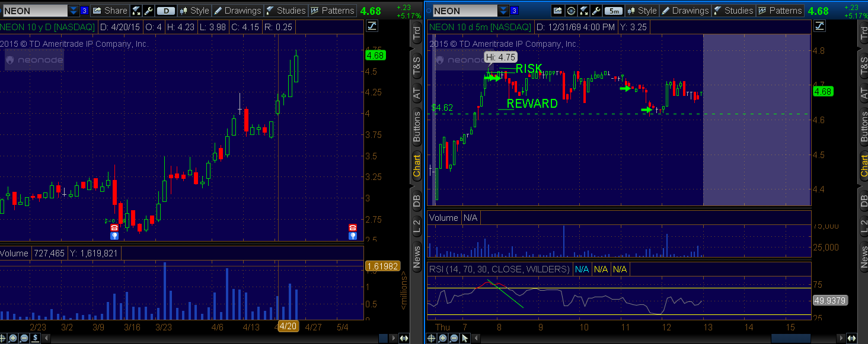Expand symbol dropdown arrow in left chart
868x344 pixels.
pyautogui.click(x=72, y=11)
